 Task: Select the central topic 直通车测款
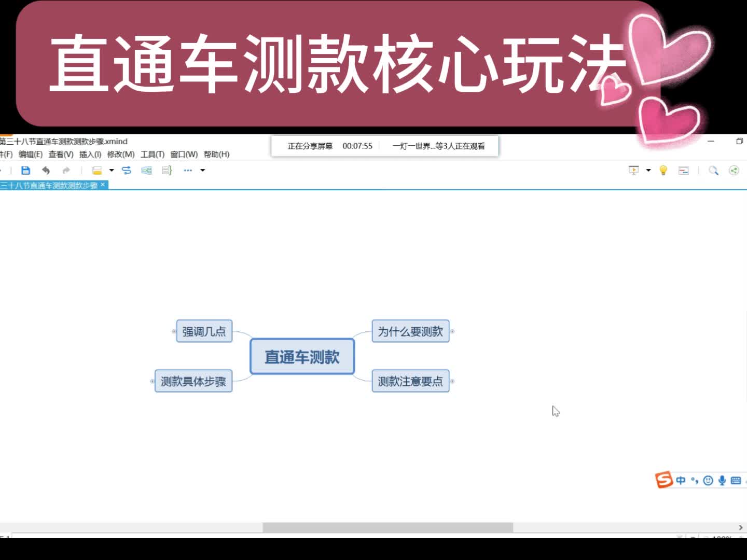302,357
